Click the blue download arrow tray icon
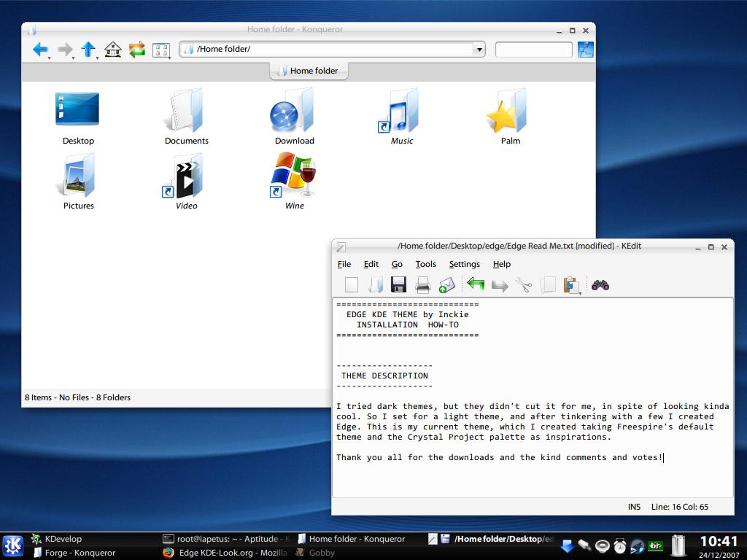 pos(567,545)
